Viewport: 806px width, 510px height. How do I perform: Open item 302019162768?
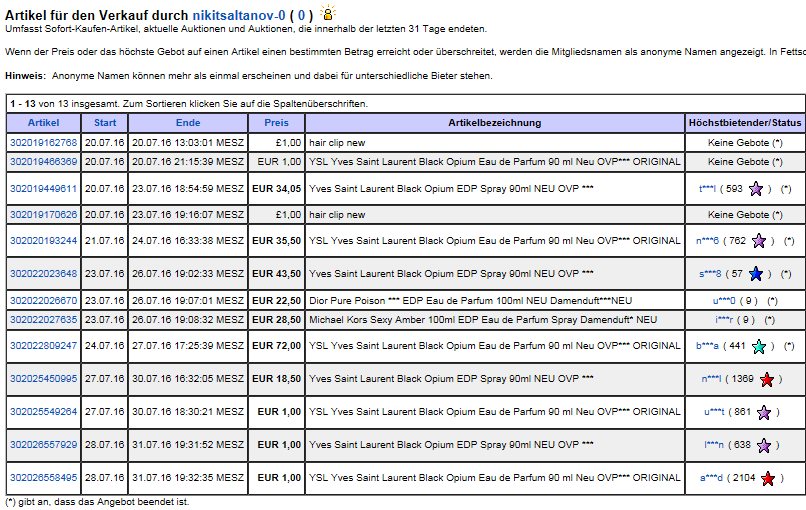tap(44, 142)
